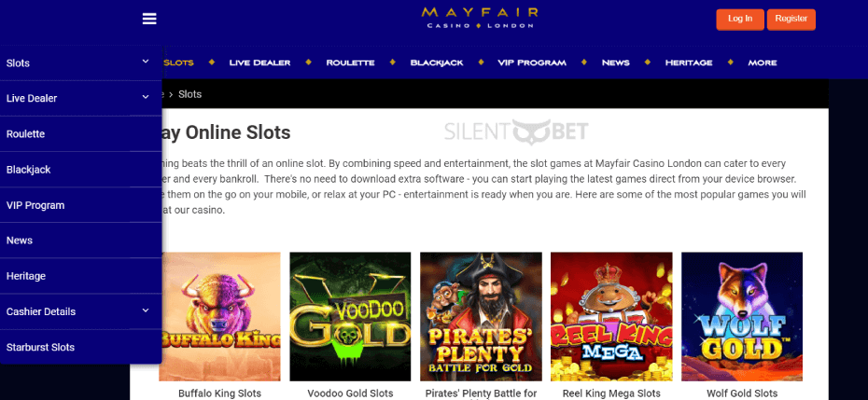Open the More navigation item
Image resolution: width=868 pixels, height=400 pixels.
tap(763, 62)
